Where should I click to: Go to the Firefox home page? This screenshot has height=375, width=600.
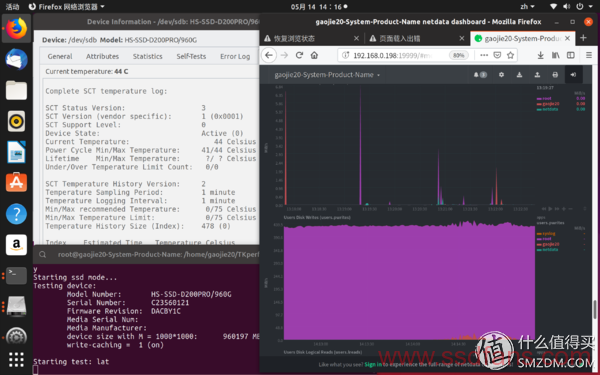click(x=314, y=55)
